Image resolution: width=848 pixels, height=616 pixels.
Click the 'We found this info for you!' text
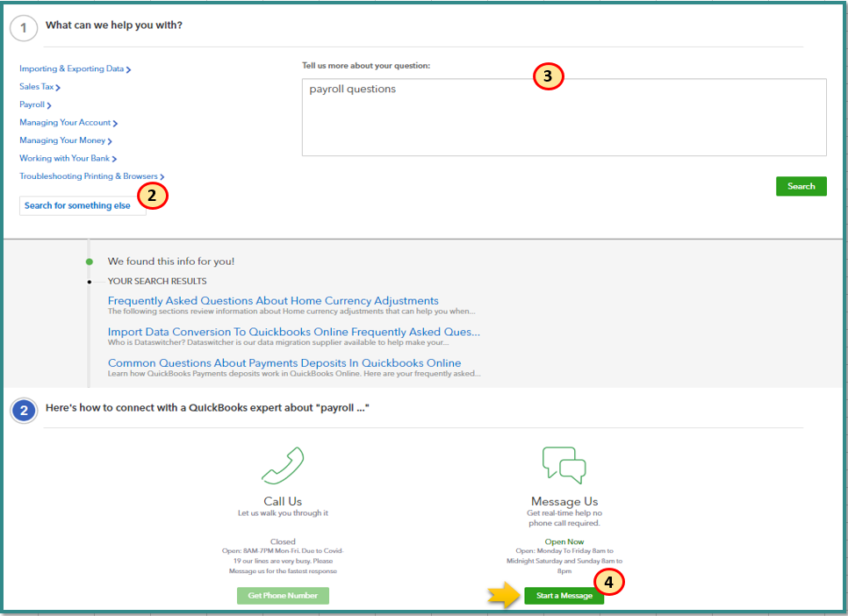pyautogui.click(x=171, y=261)
